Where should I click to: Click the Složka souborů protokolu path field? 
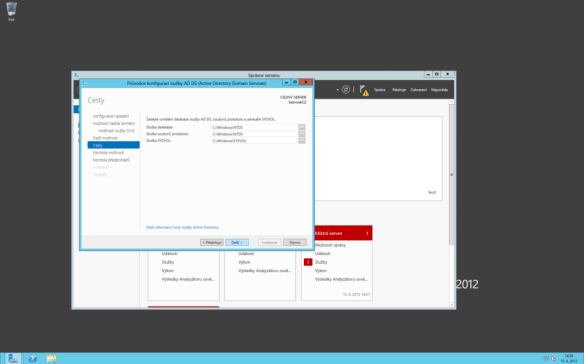pos(254,134)
